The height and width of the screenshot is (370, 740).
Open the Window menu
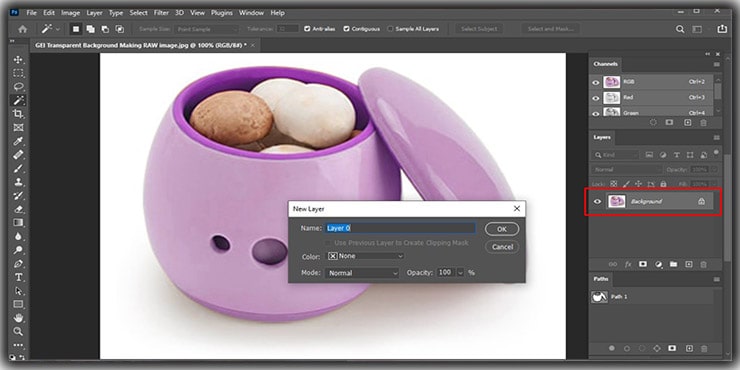[x=251, y=13]
